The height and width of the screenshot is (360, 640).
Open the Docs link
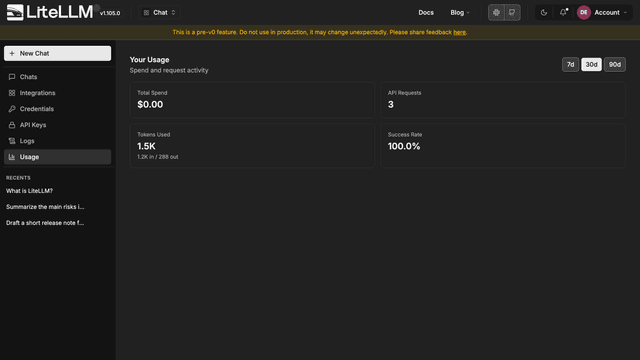coord(426,13)
